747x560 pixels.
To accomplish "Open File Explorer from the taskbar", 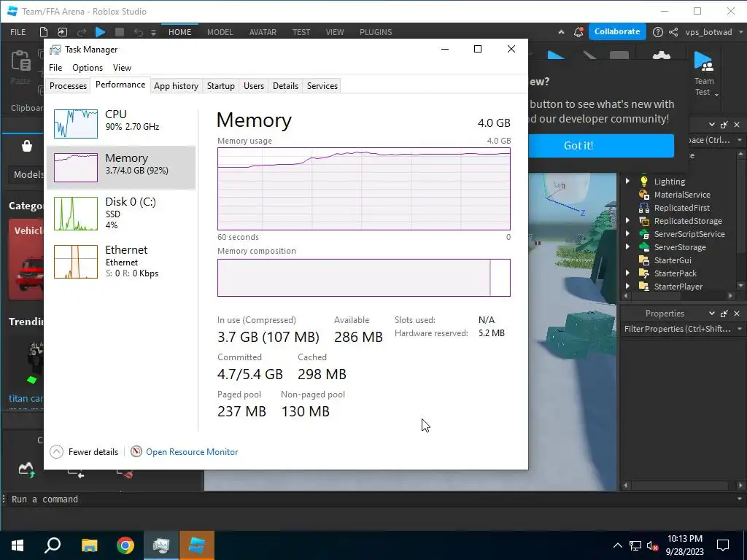I will click(89, 545).
